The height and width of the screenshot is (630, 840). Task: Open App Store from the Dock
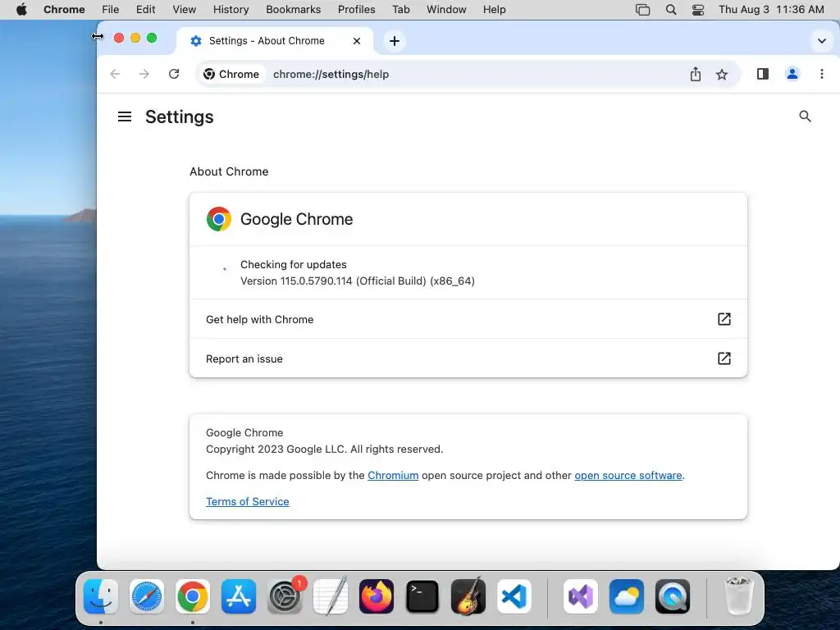(239, 596)
